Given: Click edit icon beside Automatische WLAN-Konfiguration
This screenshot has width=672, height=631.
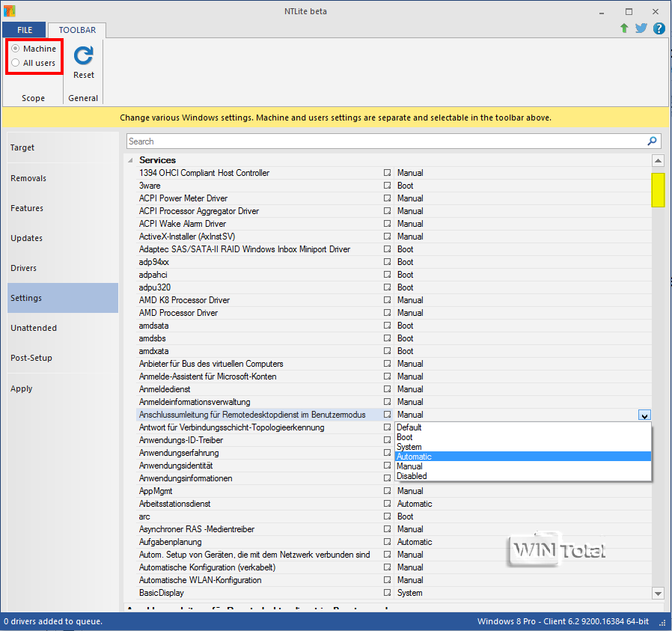Looking at the screenshot, I should pyautogui.click(x=387, y=580).
